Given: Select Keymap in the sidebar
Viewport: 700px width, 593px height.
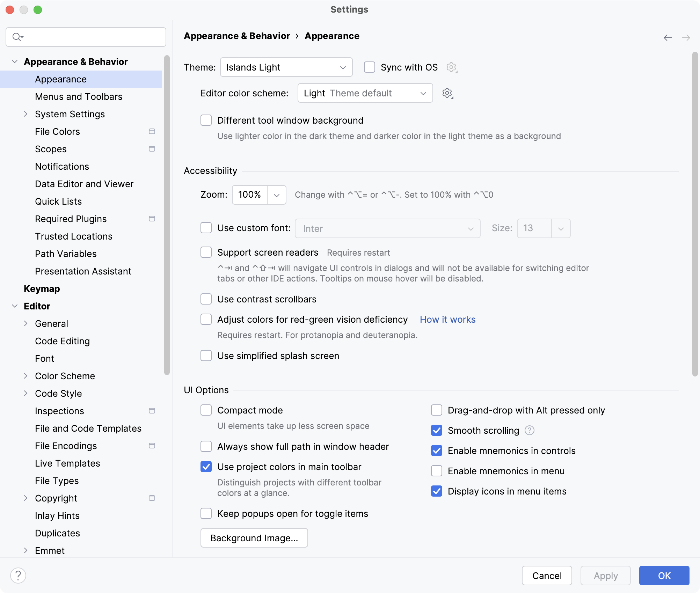Looking at the screenshot, I should point(42,288).
